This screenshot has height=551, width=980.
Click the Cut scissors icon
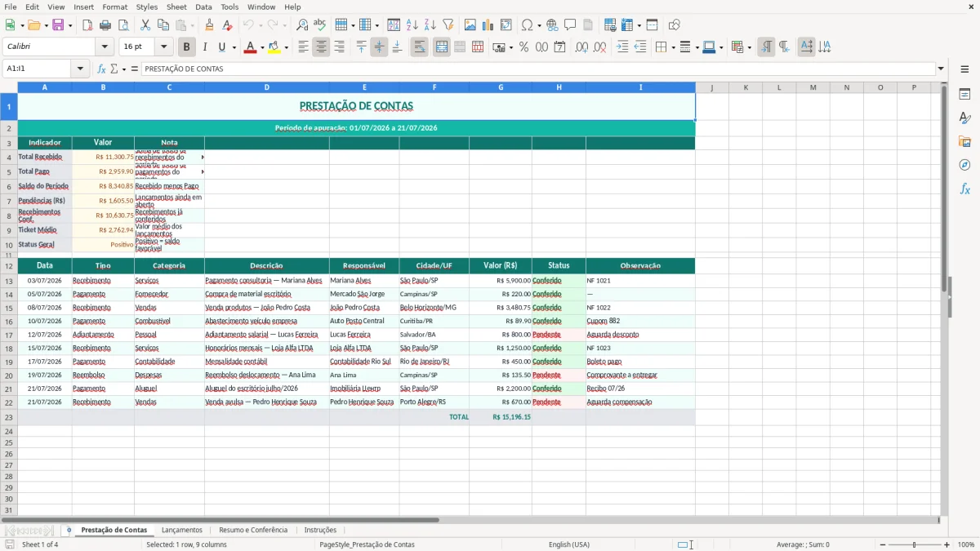point(145,25)
